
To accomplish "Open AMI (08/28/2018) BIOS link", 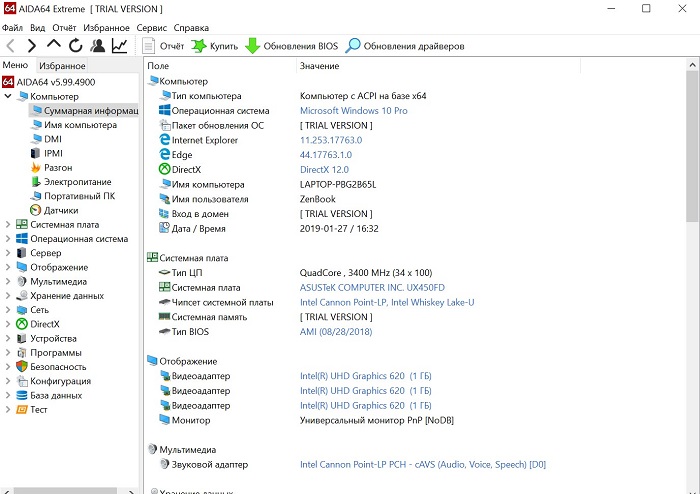I will [336, 332].
